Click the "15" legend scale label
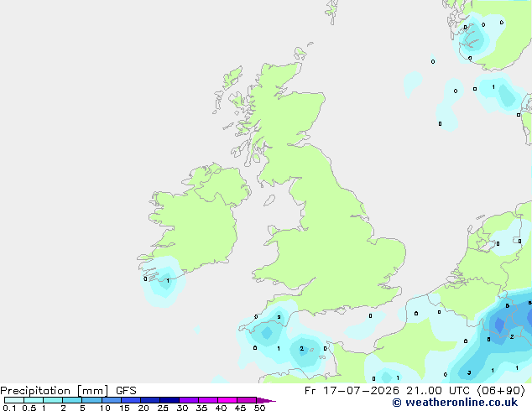532x411 pixels. (124, 408)
